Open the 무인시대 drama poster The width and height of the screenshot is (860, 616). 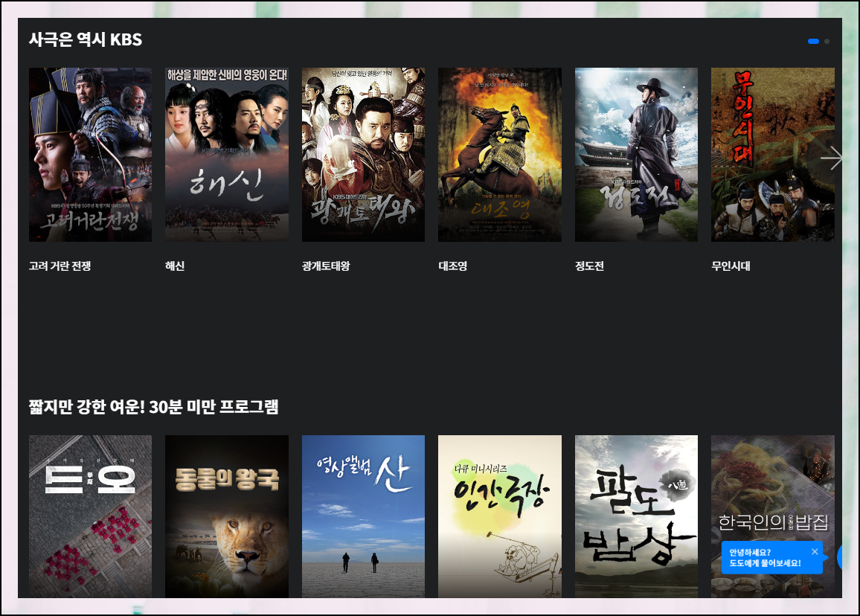(x=773, y=155)
